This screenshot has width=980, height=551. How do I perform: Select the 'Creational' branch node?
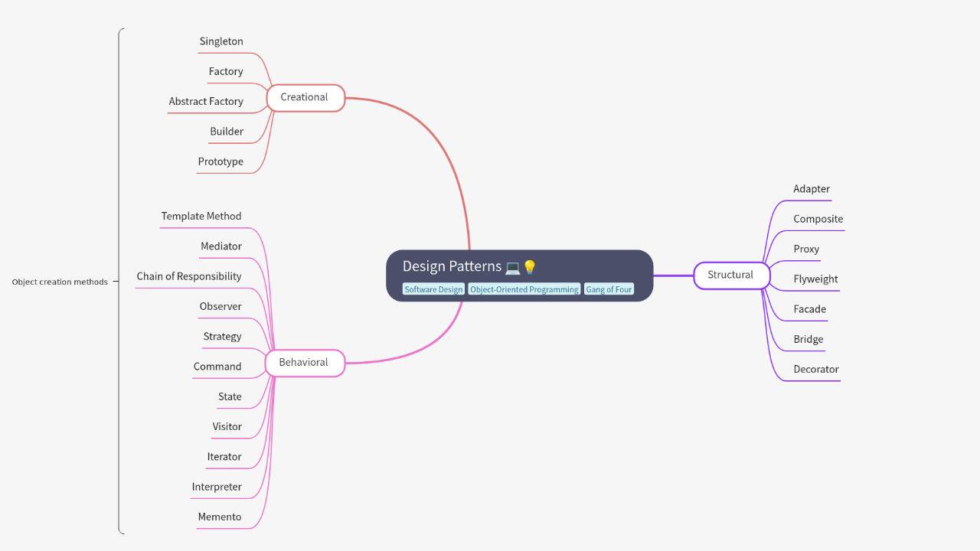(x=305, y=97)
